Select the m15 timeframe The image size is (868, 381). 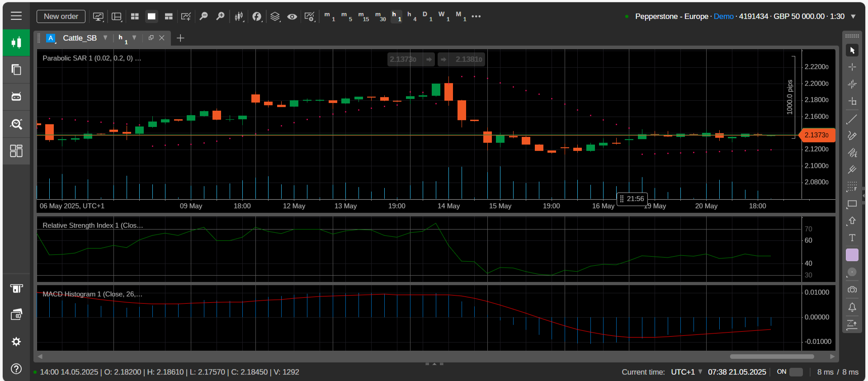(x=363, y=16)
